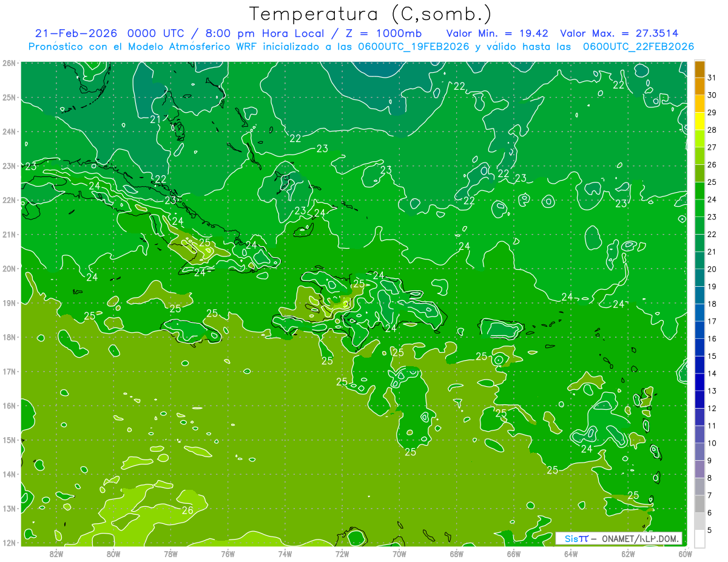Click the 23N latitude axis label
Screen dimensions: 728x562
pyautogui.click(x=9, y=166)
